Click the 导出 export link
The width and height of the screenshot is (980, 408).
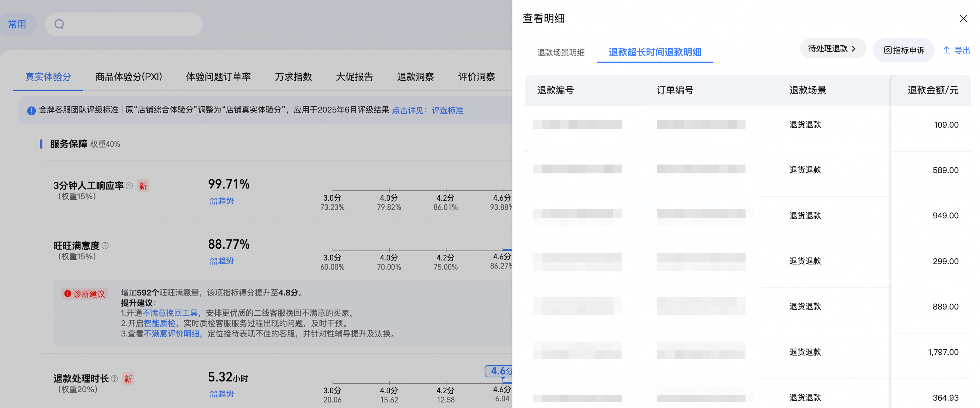point(956,50)
